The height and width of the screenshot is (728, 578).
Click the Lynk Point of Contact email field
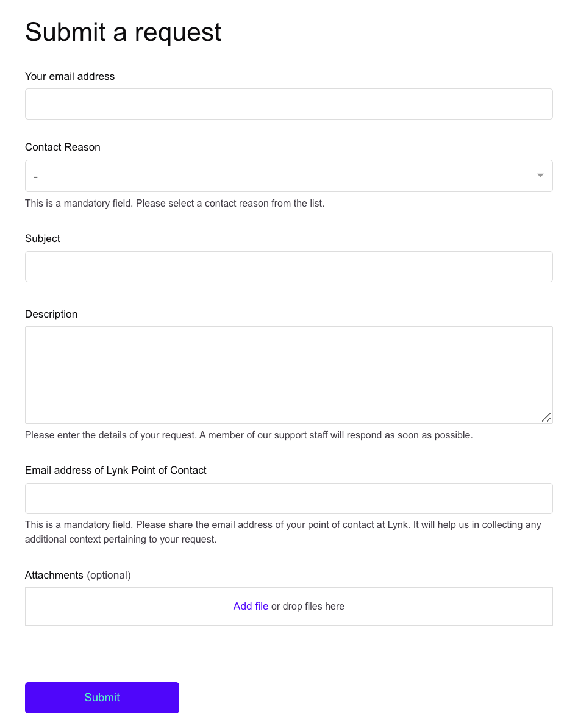coord(289,498)
